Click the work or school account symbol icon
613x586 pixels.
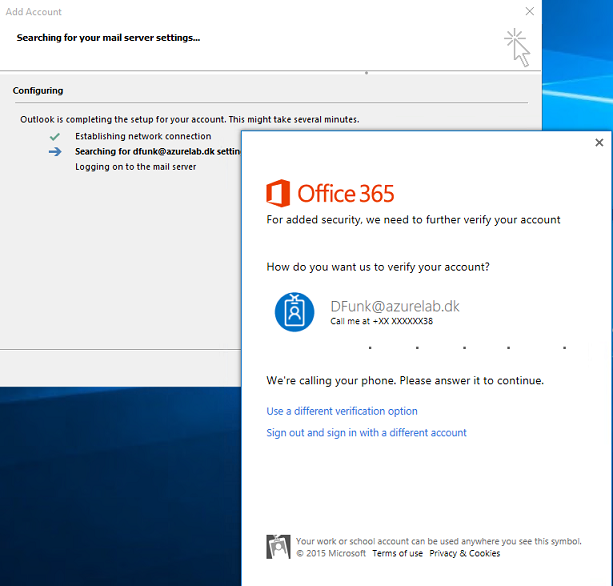(278, 547)
